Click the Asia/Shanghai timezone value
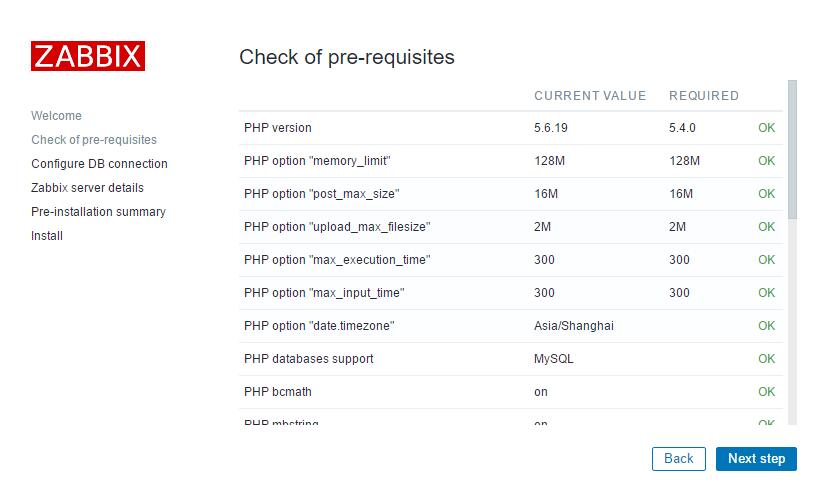This screenshot has height=503, width=820. [574, 326]
